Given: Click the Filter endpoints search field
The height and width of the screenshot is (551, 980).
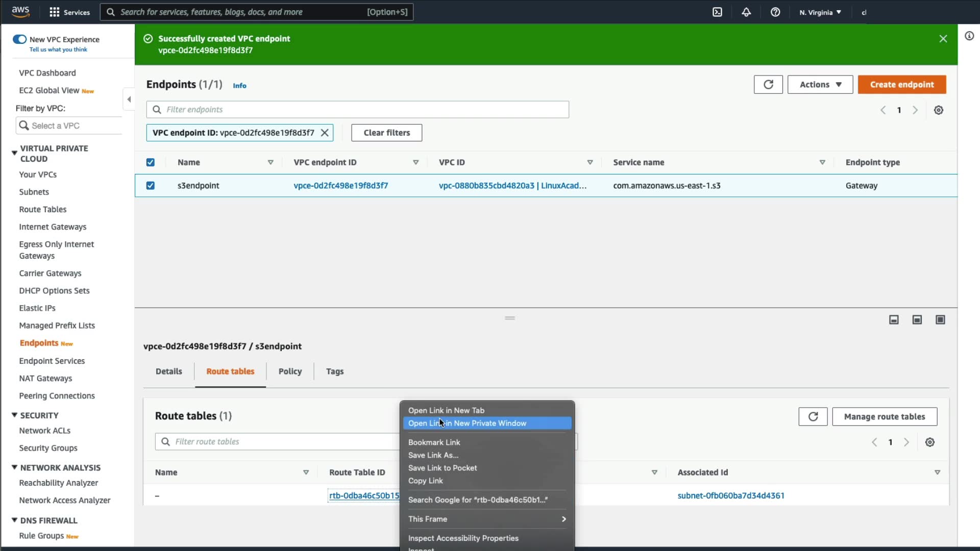Looking at the screenshot, I should (x=357, y=110).
